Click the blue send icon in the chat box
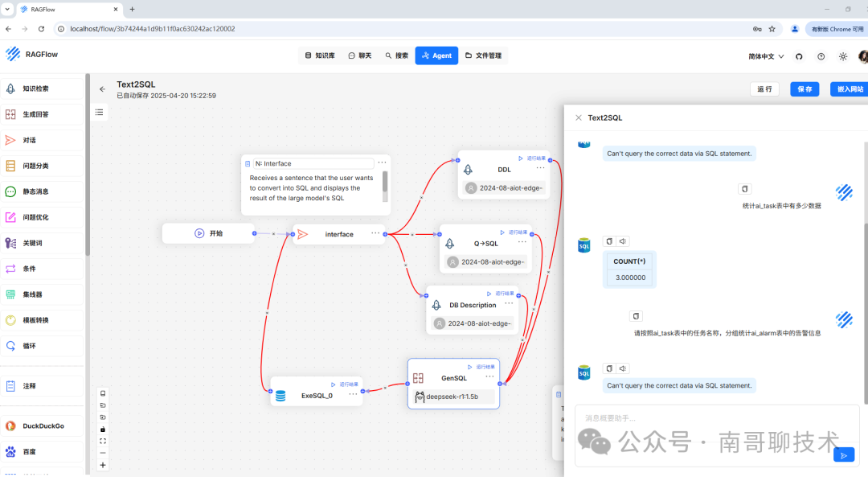The image size is (868, 477). tap(844, 454)
